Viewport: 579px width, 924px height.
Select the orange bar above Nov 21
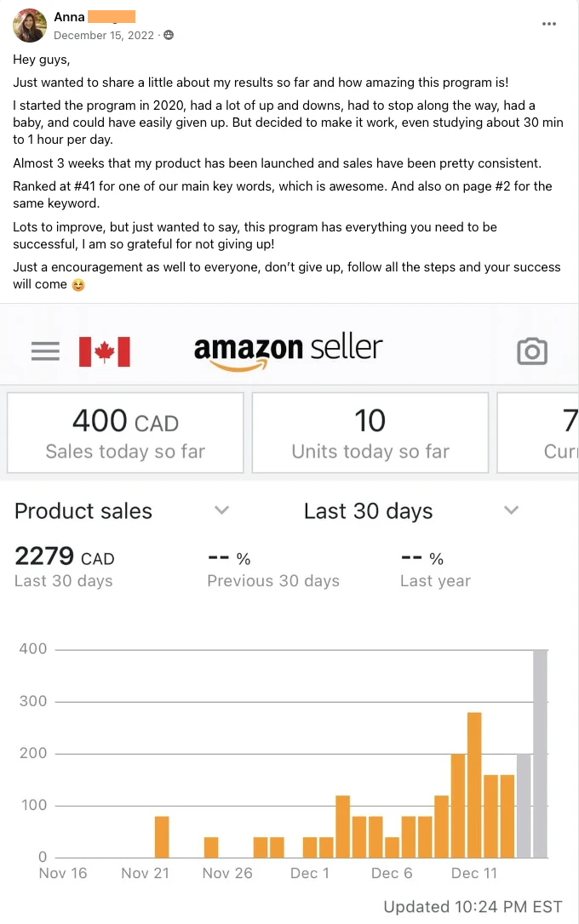coord(162,836)
